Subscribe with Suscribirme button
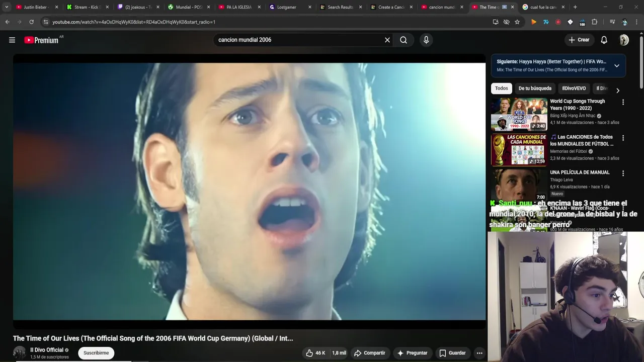This screenshot has width=644, height=362. pyautogui.click(x=96, y=353)
